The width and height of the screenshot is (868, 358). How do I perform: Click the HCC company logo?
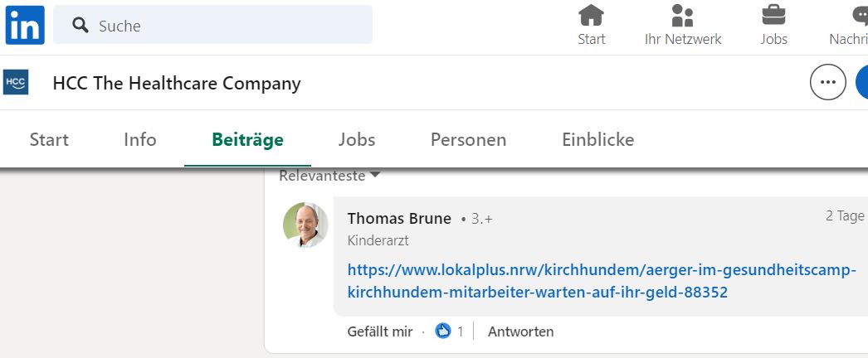pyautogui.click(x=16, y=83)
